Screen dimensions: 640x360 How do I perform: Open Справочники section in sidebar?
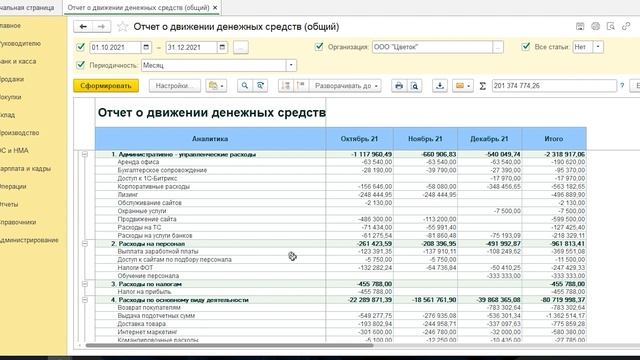pos(18,222)
